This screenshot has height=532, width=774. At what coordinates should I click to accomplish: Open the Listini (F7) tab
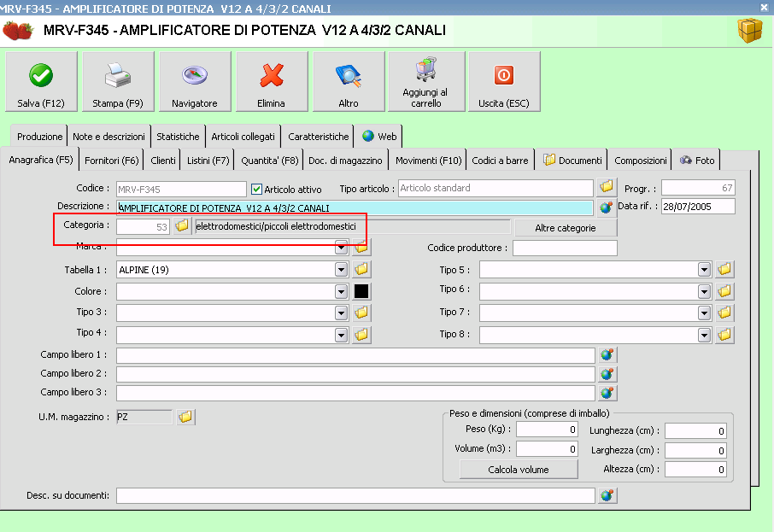tap(208, 161)
